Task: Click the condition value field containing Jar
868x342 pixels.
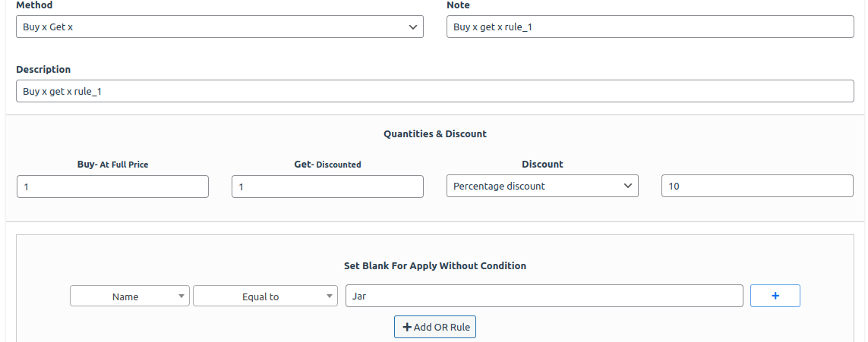Action: [544, 296]
